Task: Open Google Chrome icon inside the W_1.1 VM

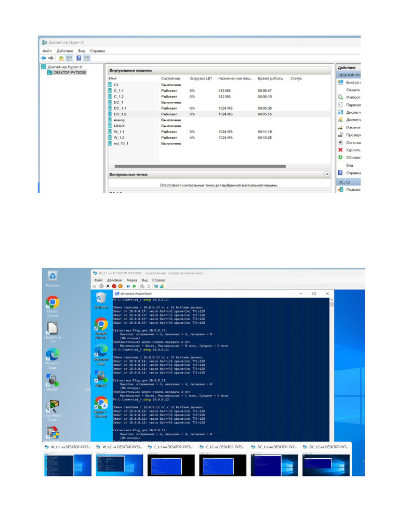Action: 101,328
